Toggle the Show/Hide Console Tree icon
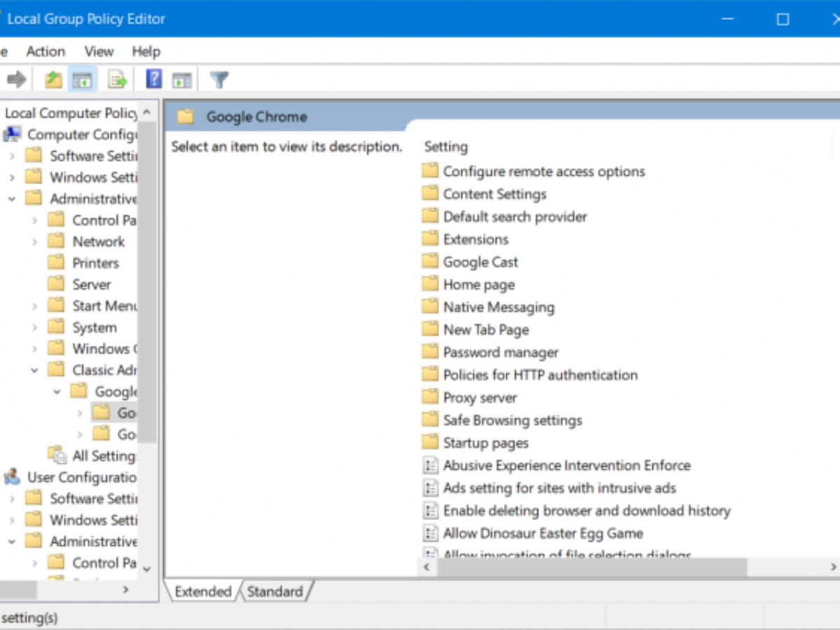This screenshot has height=630, width=840. coord(82,80)
